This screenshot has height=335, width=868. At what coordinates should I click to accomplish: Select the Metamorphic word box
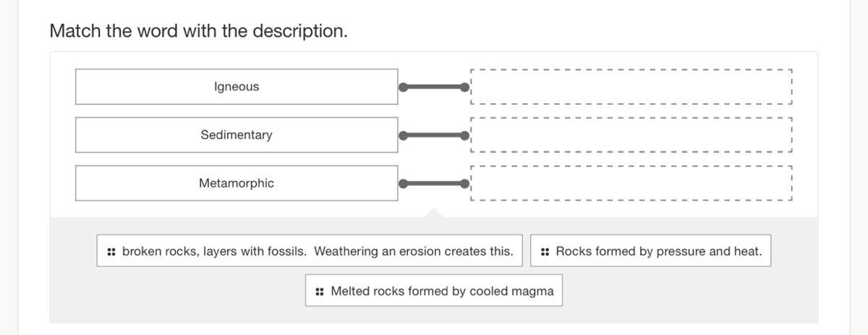(237, 184)
